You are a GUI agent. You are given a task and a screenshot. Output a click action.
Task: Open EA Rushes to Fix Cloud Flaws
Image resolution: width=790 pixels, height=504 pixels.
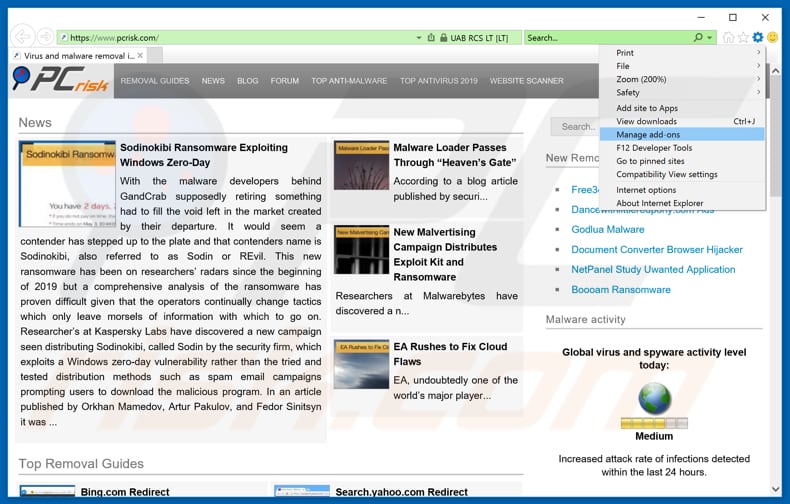pos(450,354)
